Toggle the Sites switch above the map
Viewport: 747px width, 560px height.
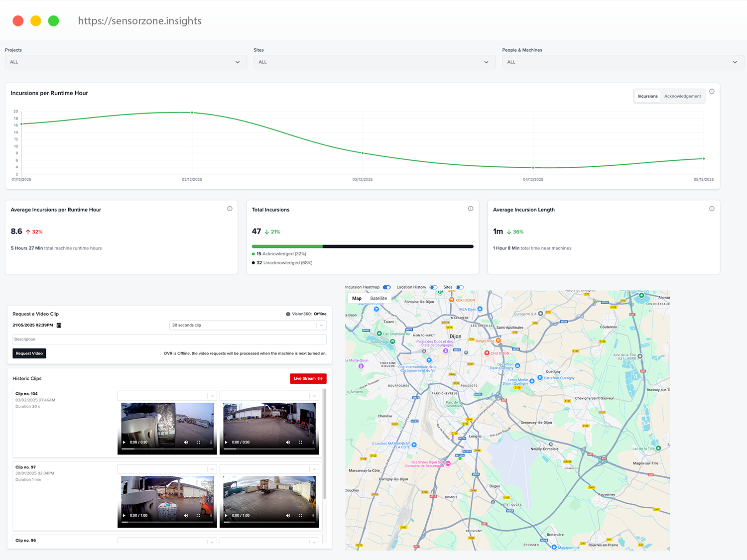pyautogui.click(x=460, y=287)
